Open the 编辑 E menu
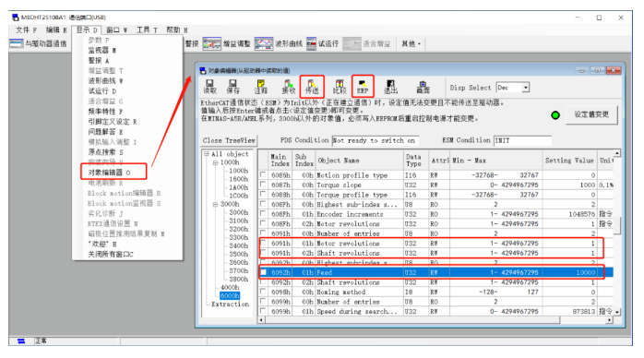The image size is (644, 358). coord(56,30)
